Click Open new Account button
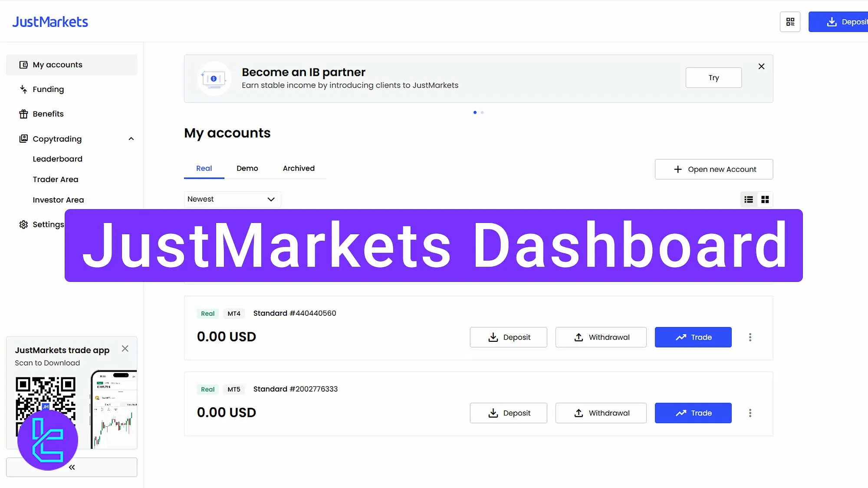The height and width of the screenshot is (488, 868). [714, 169]
